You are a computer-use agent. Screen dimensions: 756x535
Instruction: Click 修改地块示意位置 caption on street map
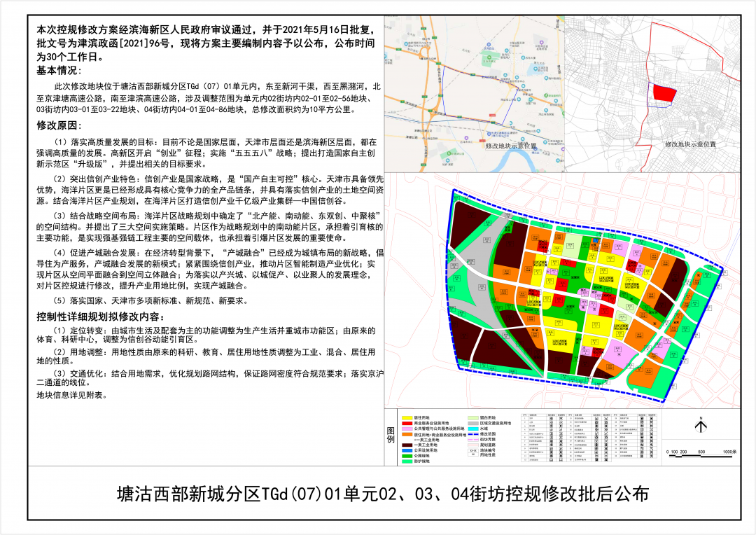click(x=510, y=145)
